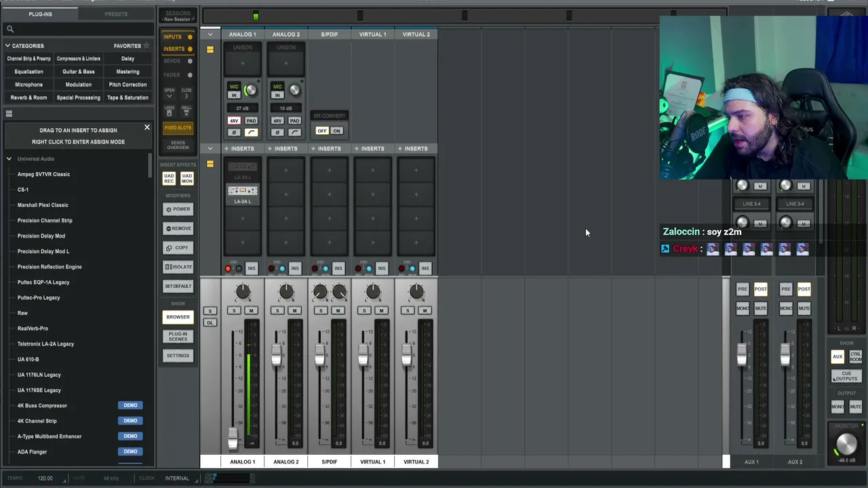The height and width of the screenshot is (488, 868).
Task: Click the Virtual 1 pan knob
Action: (x=372, y=292)
